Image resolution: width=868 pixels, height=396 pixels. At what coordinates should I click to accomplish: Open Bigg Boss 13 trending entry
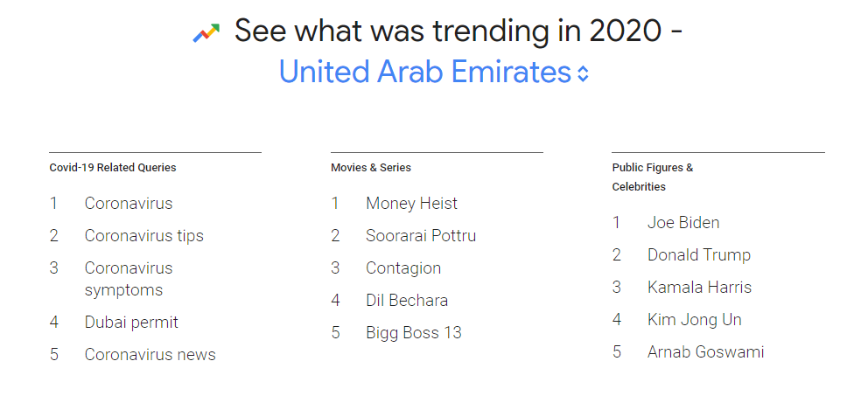tap(413, 333)
